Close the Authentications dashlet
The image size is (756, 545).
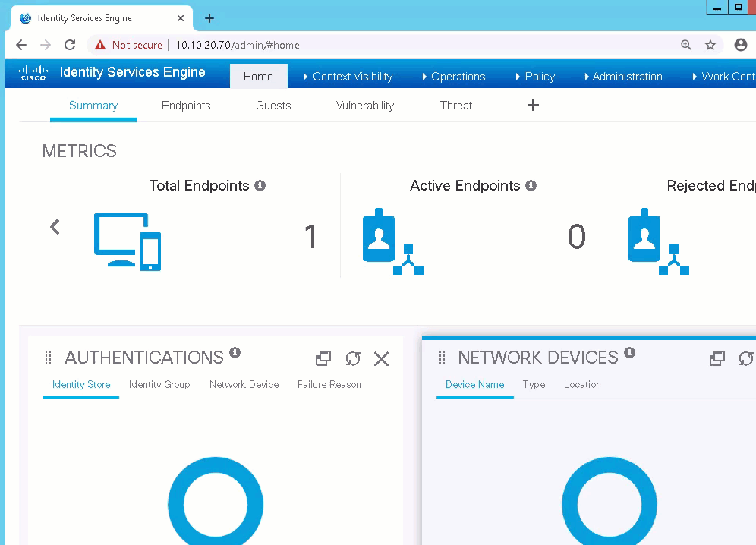pos(381,358)
